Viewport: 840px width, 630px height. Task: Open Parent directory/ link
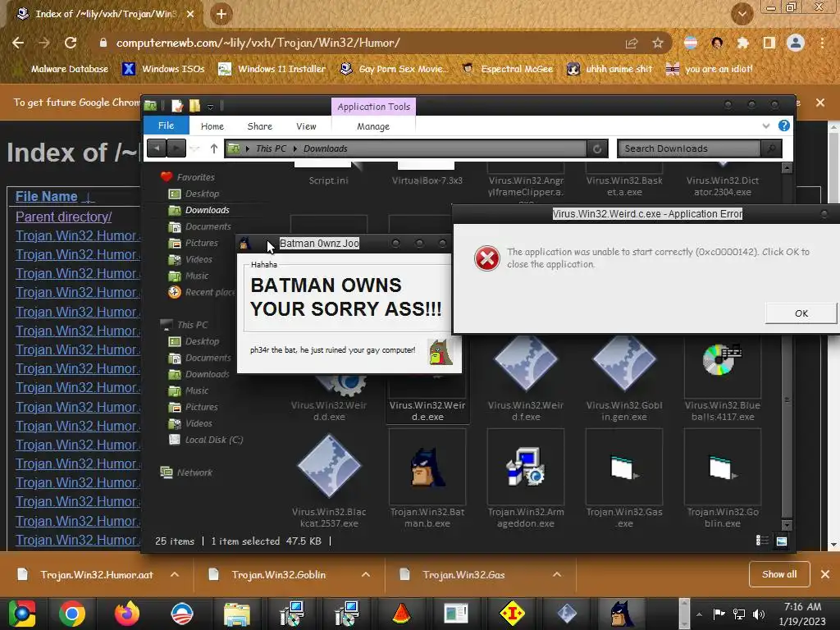point(64,217)
